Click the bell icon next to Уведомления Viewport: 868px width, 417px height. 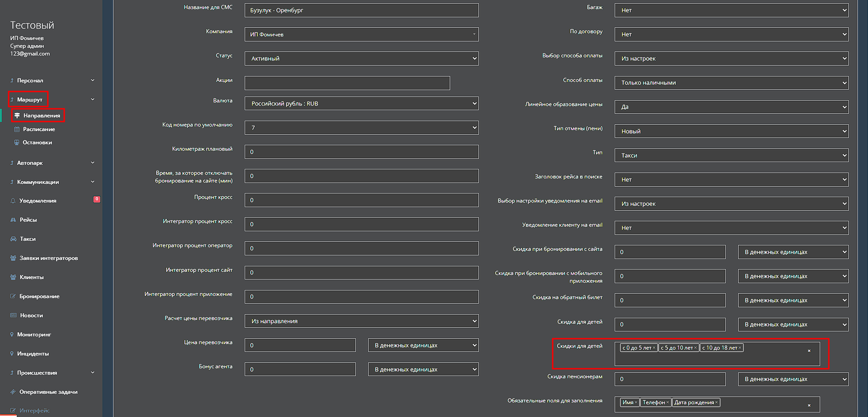(x=13, y=201)
